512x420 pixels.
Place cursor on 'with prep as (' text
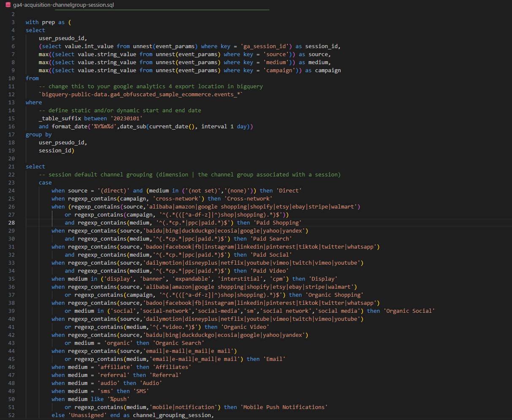coord(49,22)
